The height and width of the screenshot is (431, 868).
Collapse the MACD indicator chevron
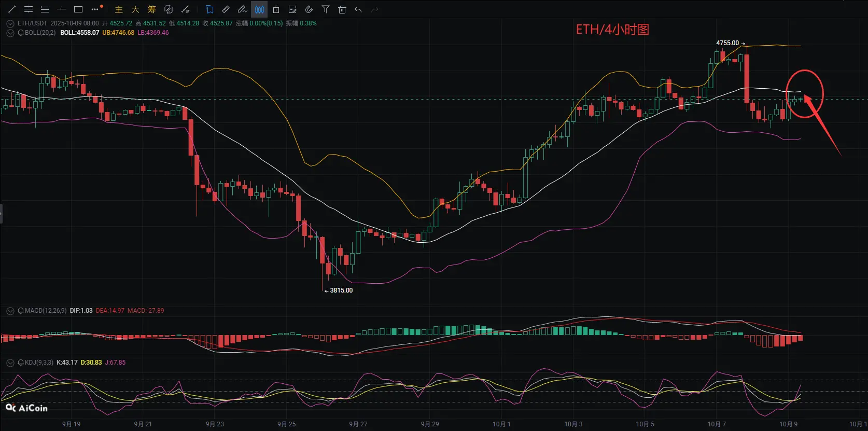[x=10, y=311]
